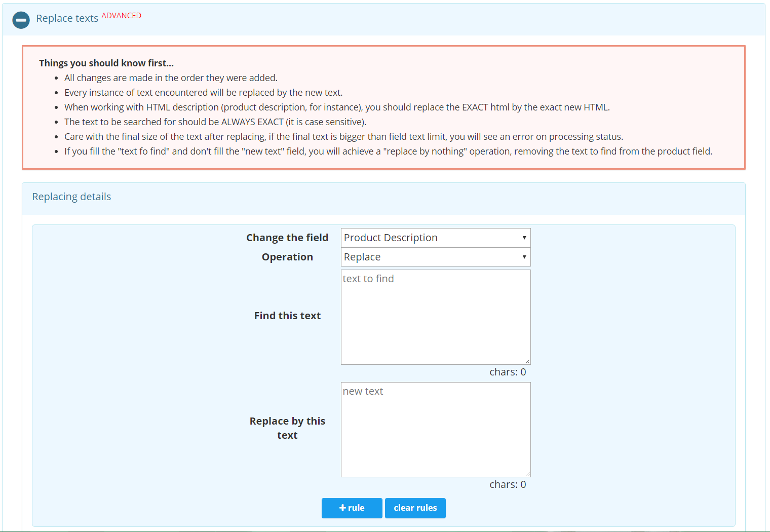Click chars counter under new text box
The image size is (770, 532).
pyautogui.click(x=508, y=484)
